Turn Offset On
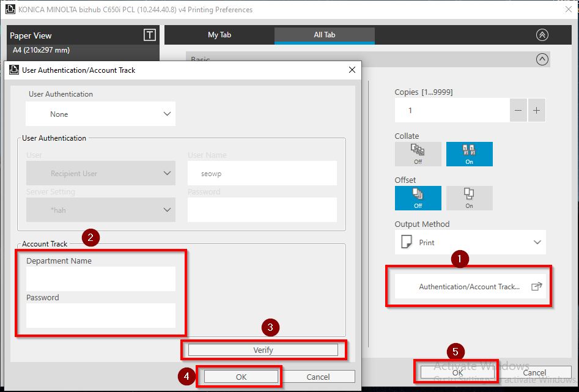 [469, 198]
